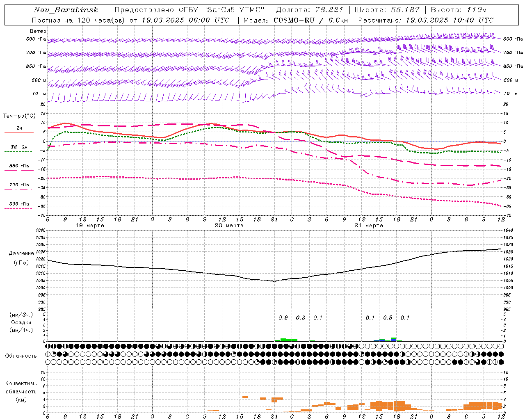Click the '21 марта' date label
Screen dimensions: 525x420
[x=369, y=226]
